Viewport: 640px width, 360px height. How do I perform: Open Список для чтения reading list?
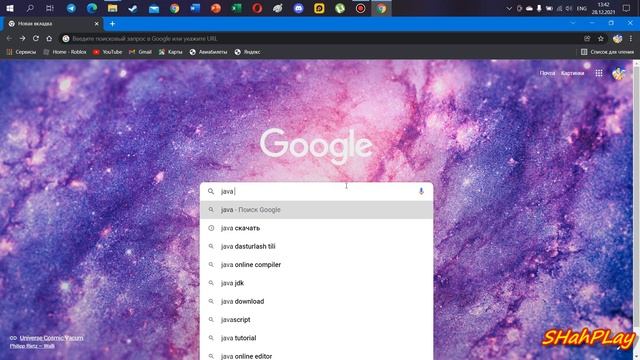[607, 52]
